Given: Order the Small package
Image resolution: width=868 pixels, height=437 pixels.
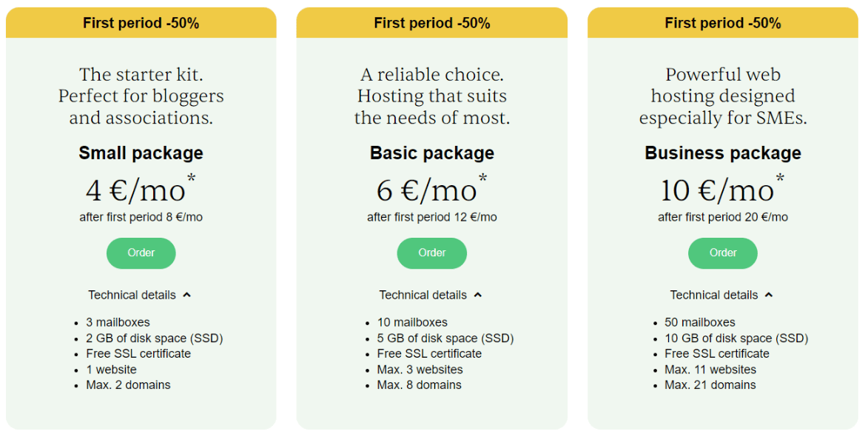Looking at the screenshot, I should click(x=141, y=253).
